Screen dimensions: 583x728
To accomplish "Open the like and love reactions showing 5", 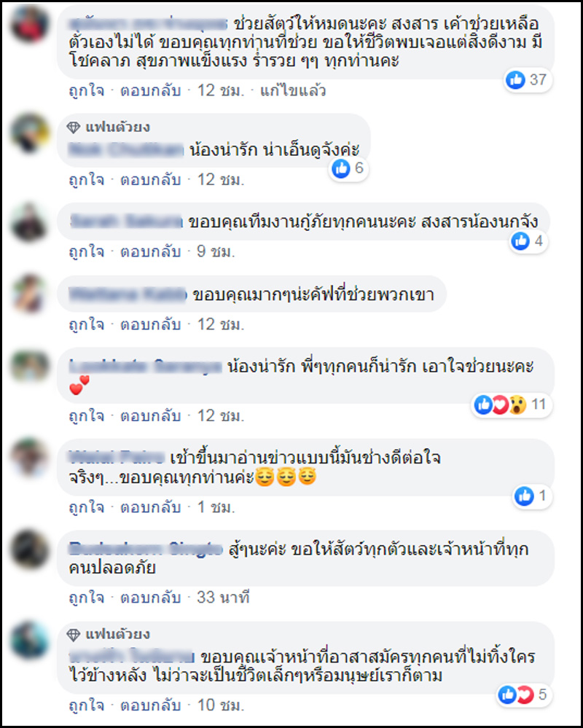I will click(x=523, y=694).
